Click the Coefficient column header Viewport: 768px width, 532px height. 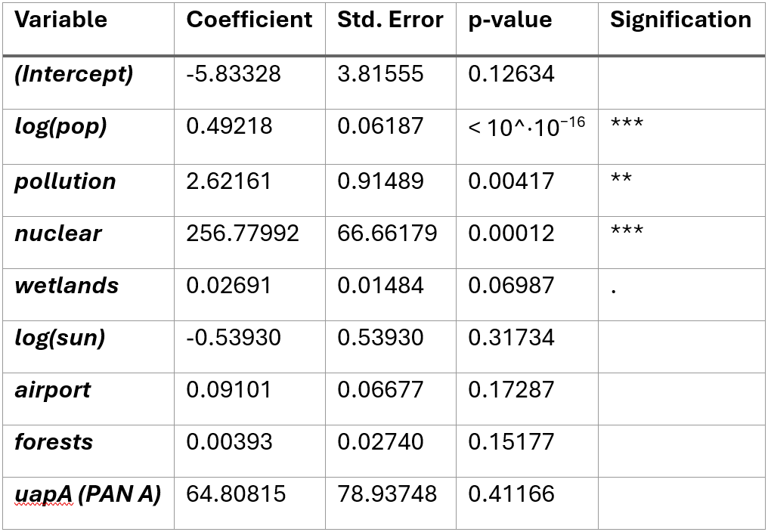[x=249, y=20]
